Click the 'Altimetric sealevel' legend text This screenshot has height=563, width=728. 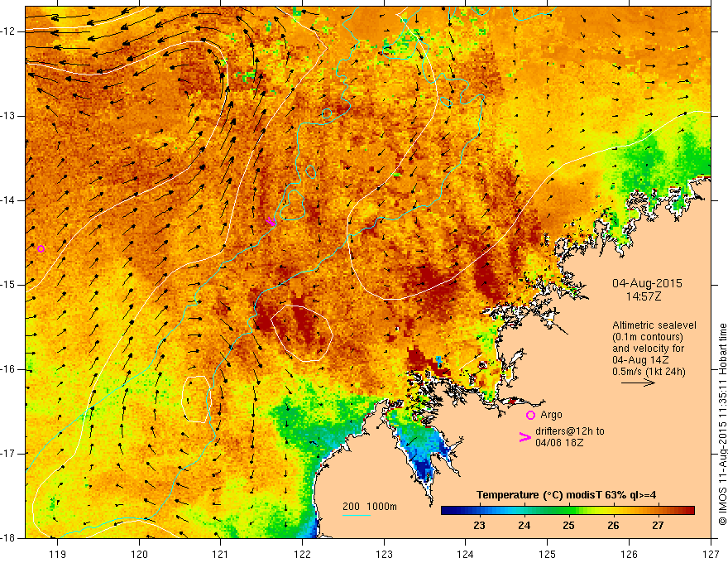[654, 325]
